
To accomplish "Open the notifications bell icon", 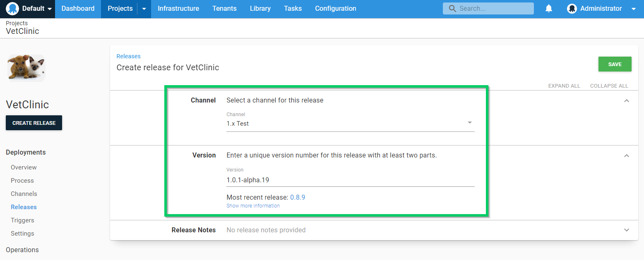I will [549, 9].
